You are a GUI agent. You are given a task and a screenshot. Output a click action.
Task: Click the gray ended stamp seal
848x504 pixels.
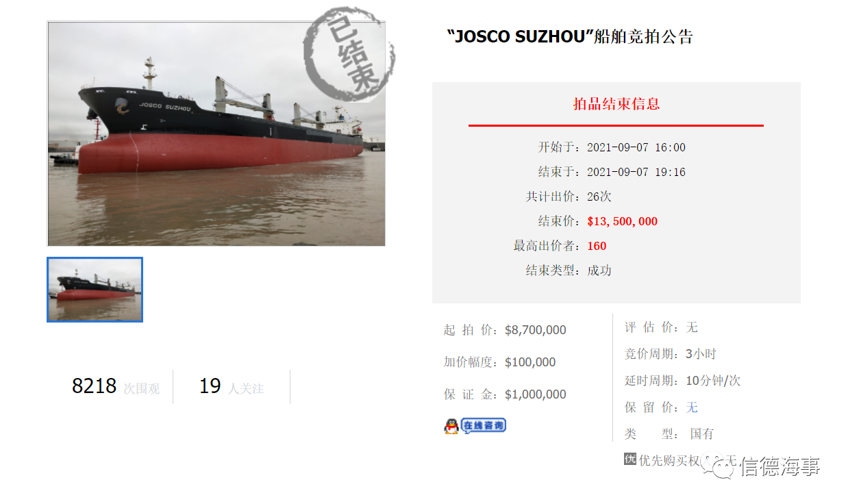(349, 53)
